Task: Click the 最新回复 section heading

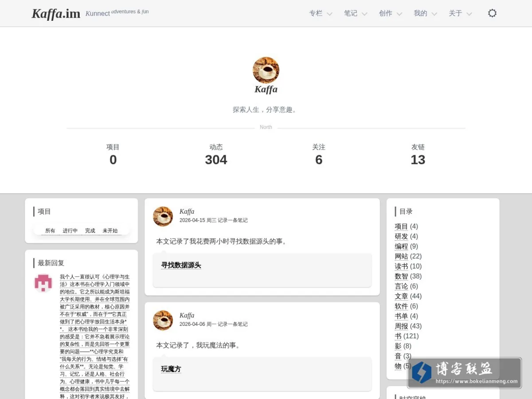Action: 51,263
